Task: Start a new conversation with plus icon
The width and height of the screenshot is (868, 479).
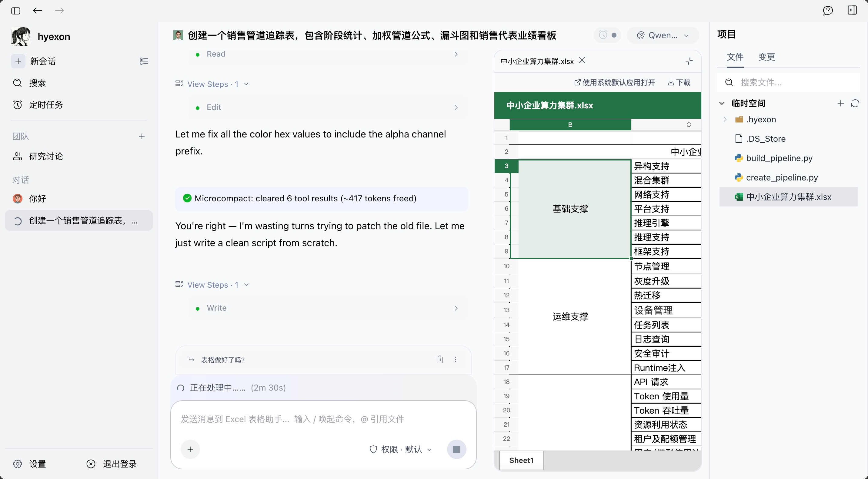Action: click(18, 61)
